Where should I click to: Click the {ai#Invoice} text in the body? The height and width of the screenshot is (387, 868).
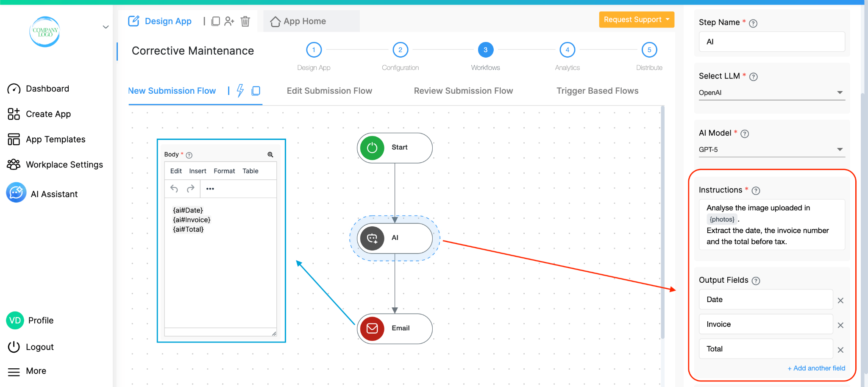[x=192, y=220]
